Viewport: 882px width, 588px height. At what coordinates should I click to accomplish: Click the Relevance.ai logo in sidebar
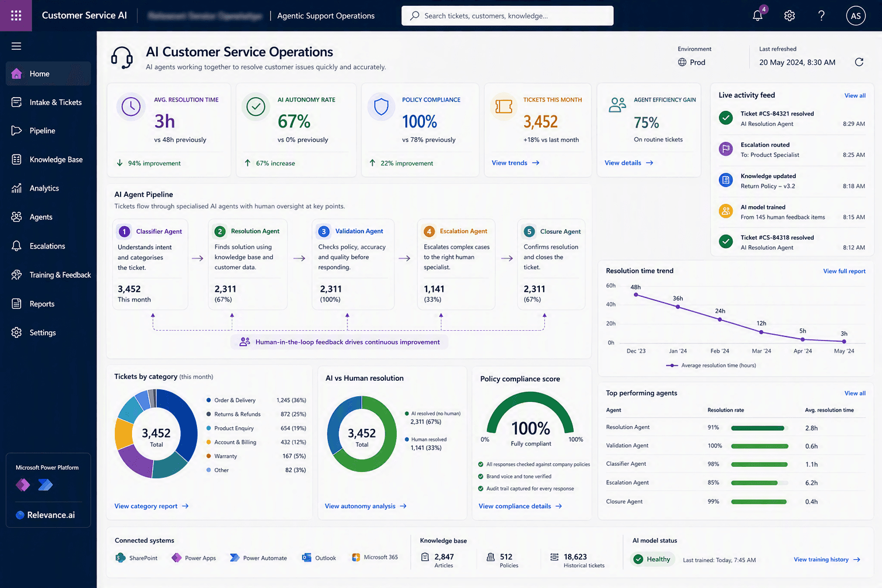[45, 515]
